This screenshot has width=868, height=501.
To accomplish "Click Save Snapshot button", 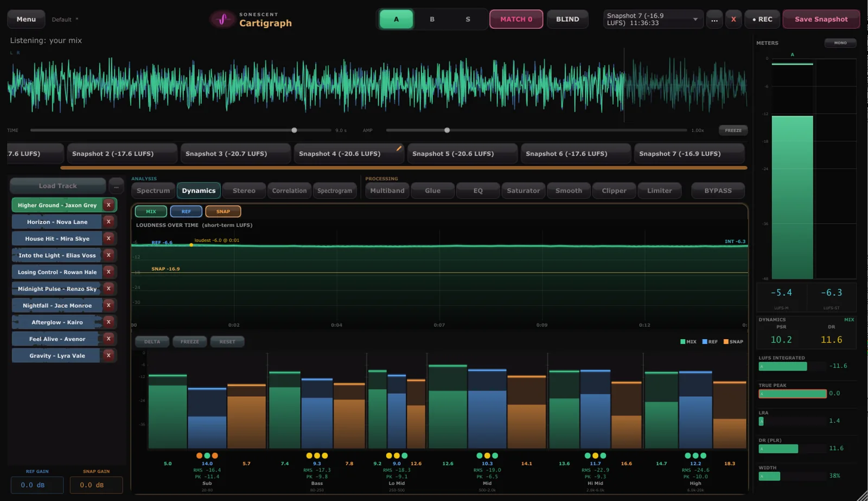I will tap(821, 19).
